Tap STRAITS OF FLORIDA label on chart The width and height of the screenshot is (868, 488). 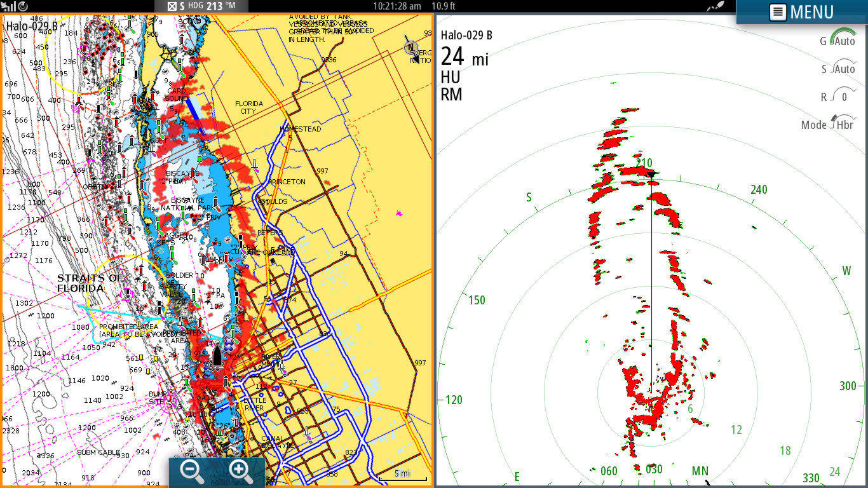[90, 283]
